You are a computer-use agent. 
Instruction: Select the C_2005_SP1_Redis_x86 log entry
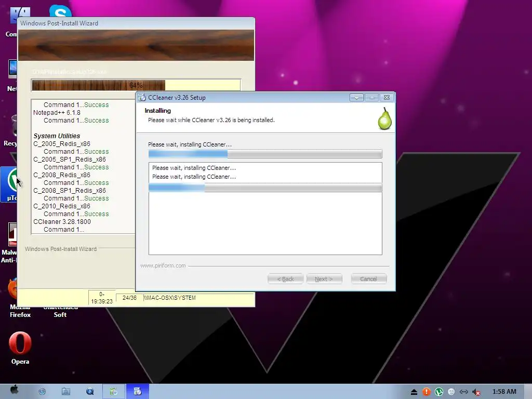pos(70,159)
